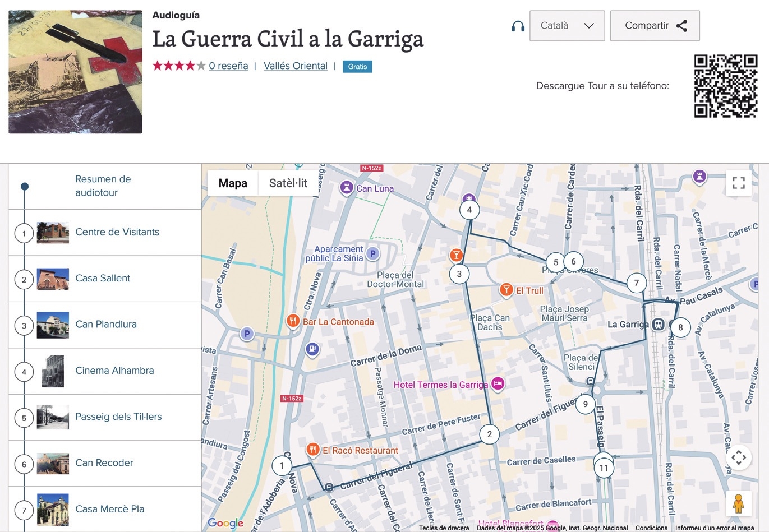Click the El Trull restaurant marker

click(x=506, y=290)
